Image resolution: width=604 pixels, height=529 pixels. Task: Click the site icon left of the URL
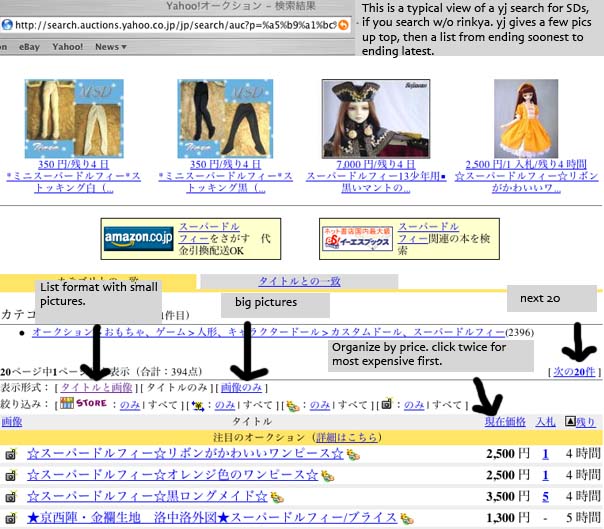pyautogui.click(x=5, y=24)
